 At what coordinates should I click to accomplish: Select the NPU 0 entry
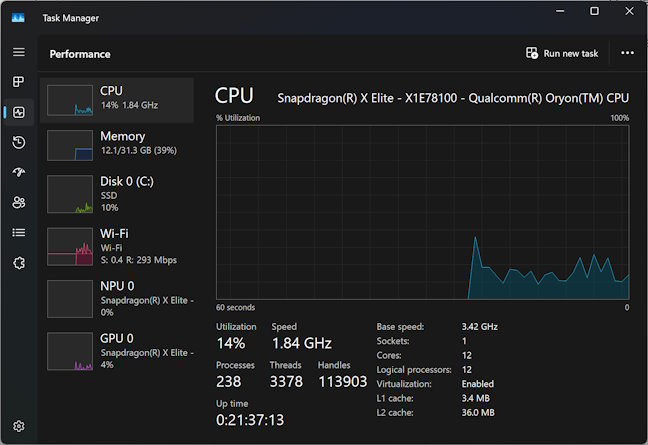pyautogui.click(x=117, y=299)
